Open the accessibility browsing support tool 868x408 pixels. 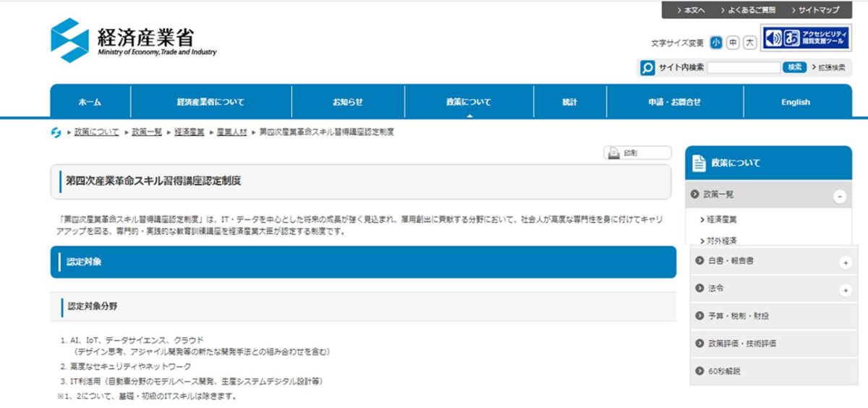pos(806,38)
